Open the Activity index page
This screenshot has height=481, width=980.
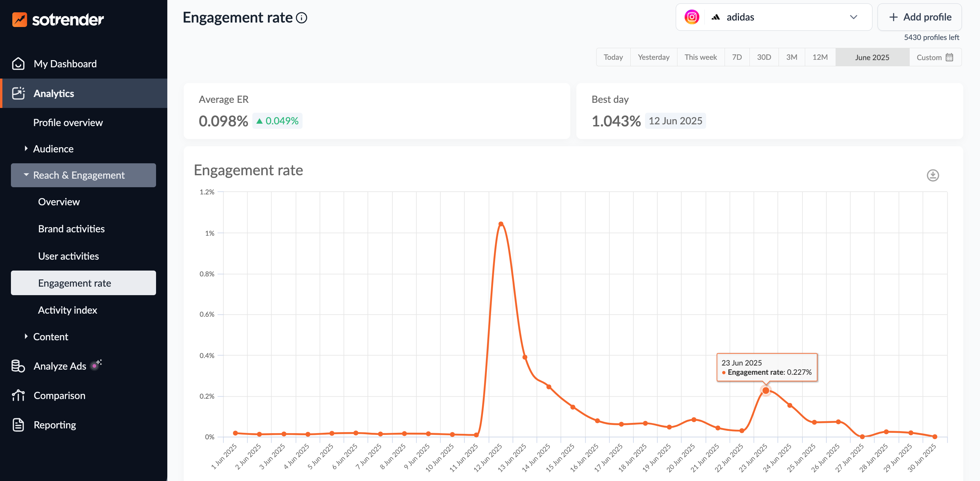click(67, 310)
